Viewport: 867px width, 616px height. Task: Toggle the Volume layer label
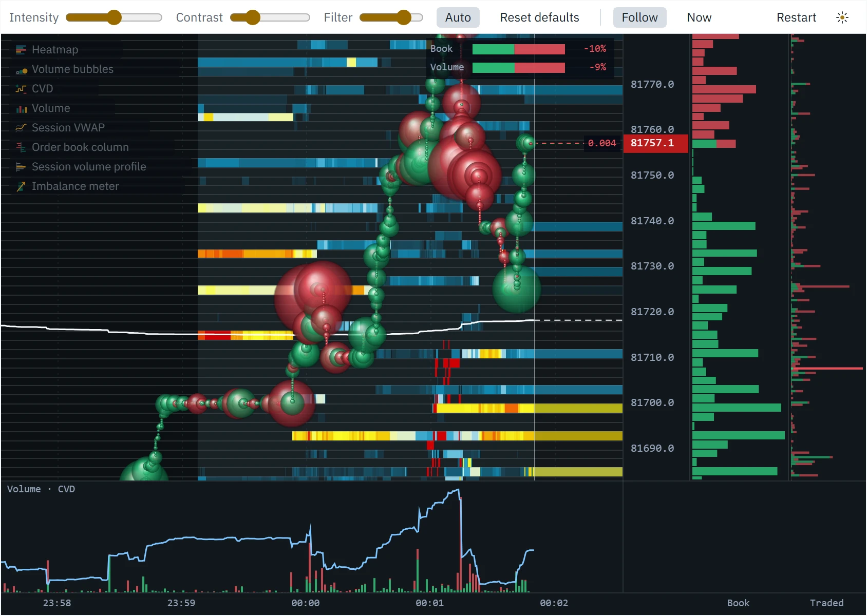(x=51, y=108)
